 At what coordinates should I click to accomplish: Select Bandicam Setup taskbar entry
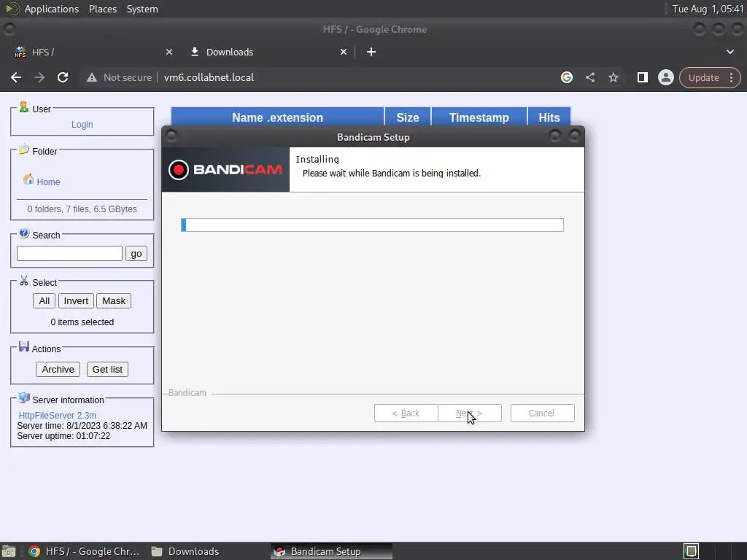pyautogui.click(x=332, y=551)
